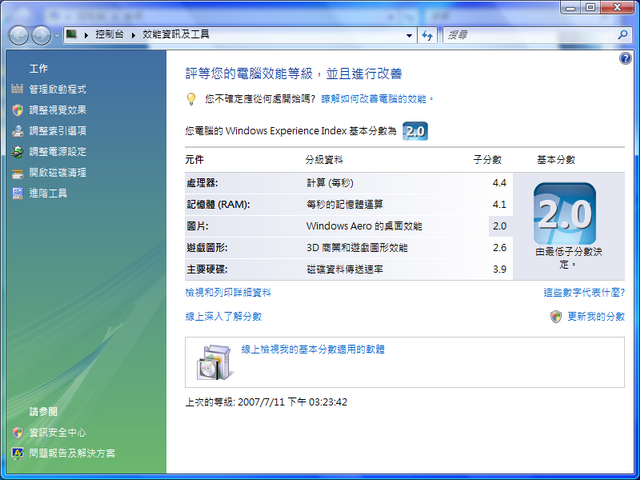
Task: Click the icon beside 調整索引選項
Action: tap(18, 131)
